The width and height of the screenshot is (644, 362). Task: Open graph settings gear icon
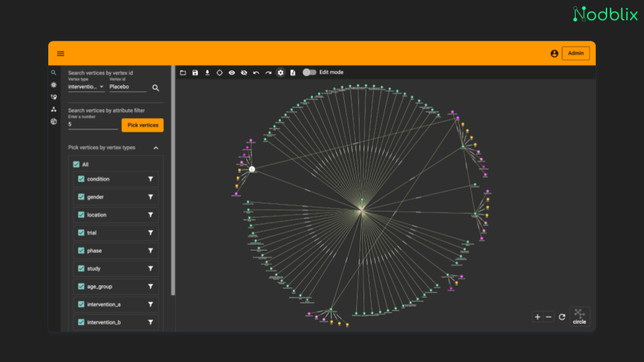click(280, 72)
